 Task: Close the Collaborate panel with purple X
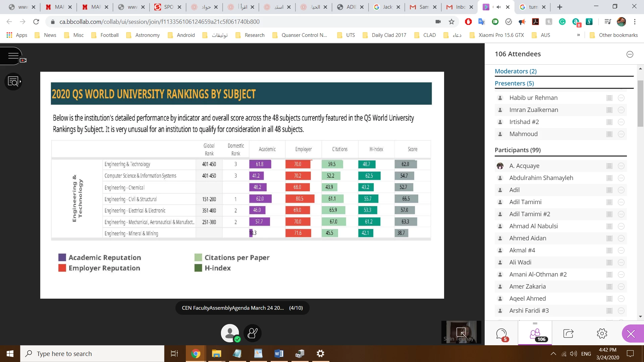click(631, 334)
